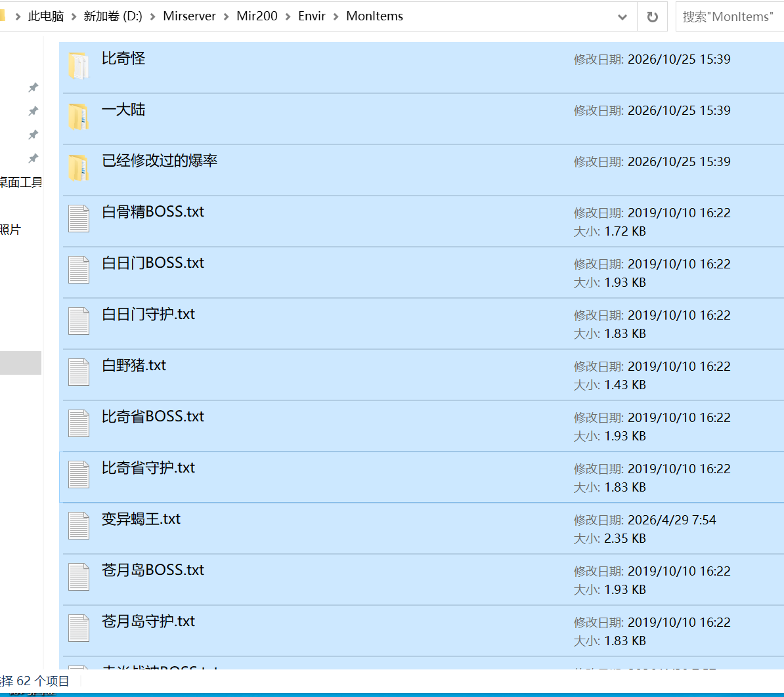Image resolution: width=784 pixels, height=697 pixels.
Task: Select the file name 比奇省守护.txt
Action: [x=148, y=468]
